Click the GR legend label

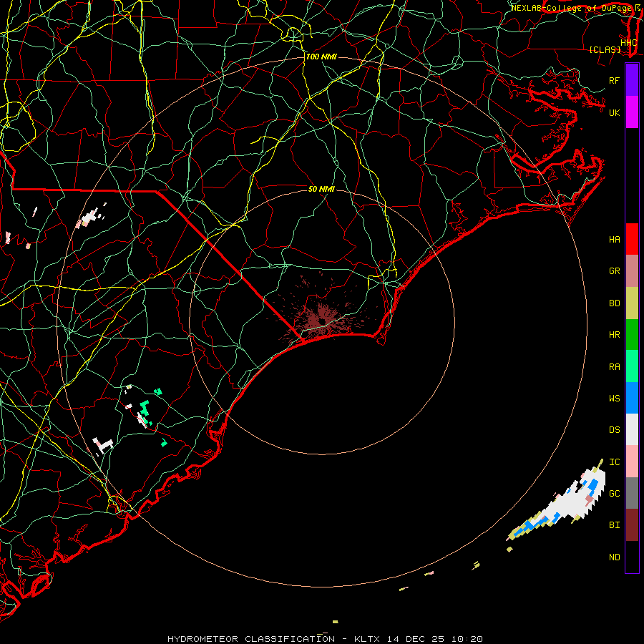tap(614, 271)
